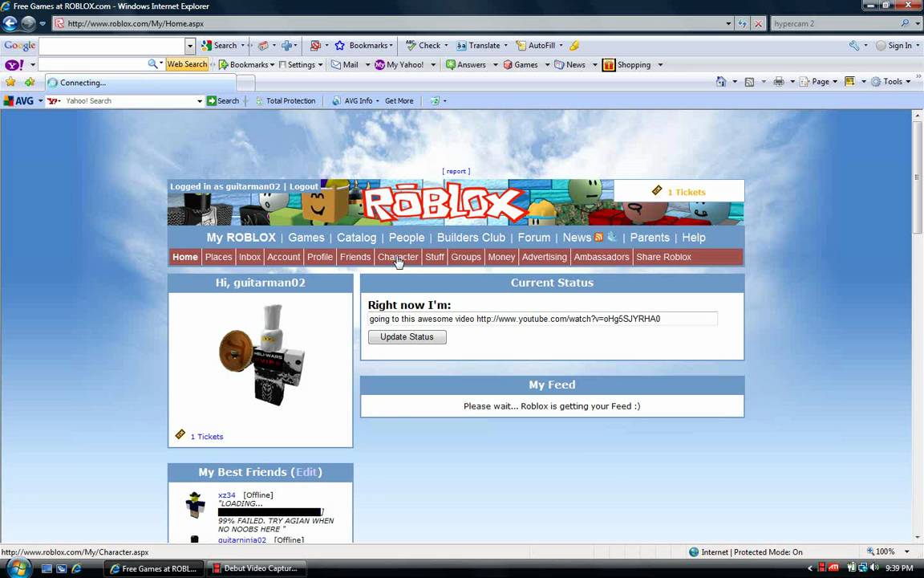Stop page loading with the red X

click(x=759, y=23)
